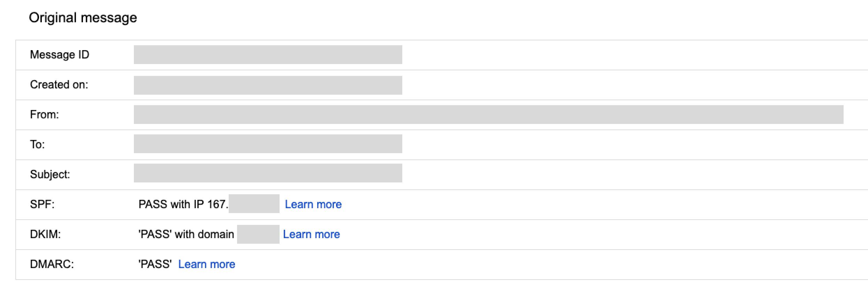Screen dimensions: 868x298
Task: Open the SPF Learn more link
Action: (x=313, y=204)
